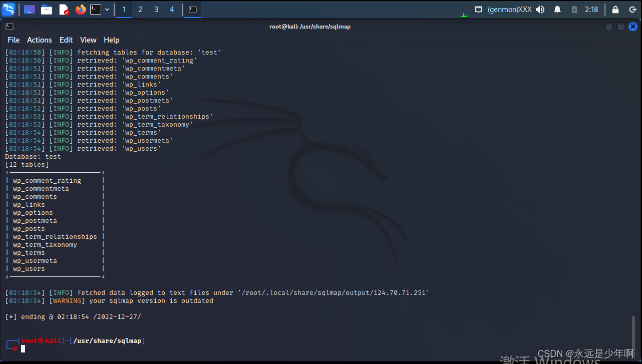Viewport: 642px width, 364px height.
Task: Click 'wp_users' in the table list
Action: tap(29, 269)
